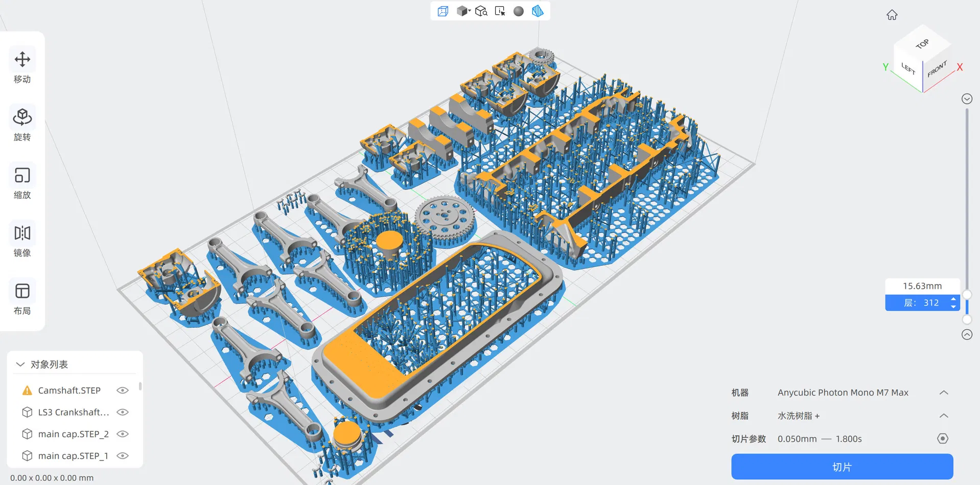Image resolution: width=980 pixels, height=485 pixels.
Task: Select the 缩放 (Scale) tool
Action: pyautogui.click(x=22, y=182)
